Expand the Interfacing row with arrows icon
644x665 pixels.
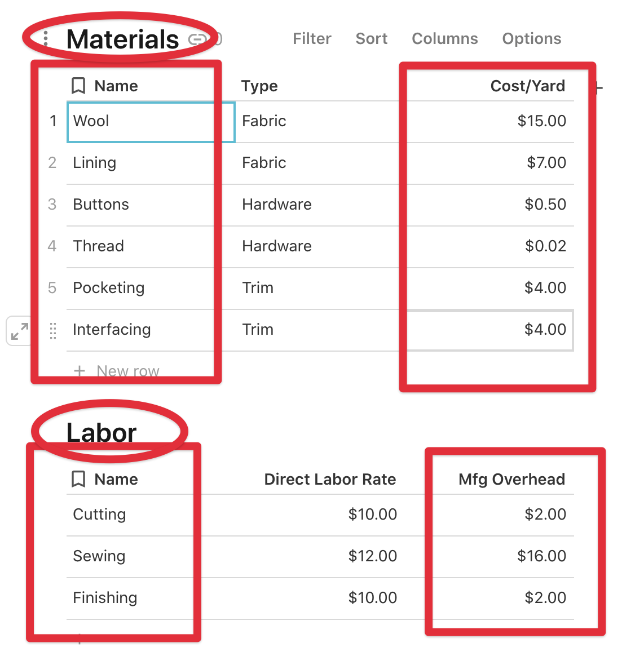(x=19, y=331)
